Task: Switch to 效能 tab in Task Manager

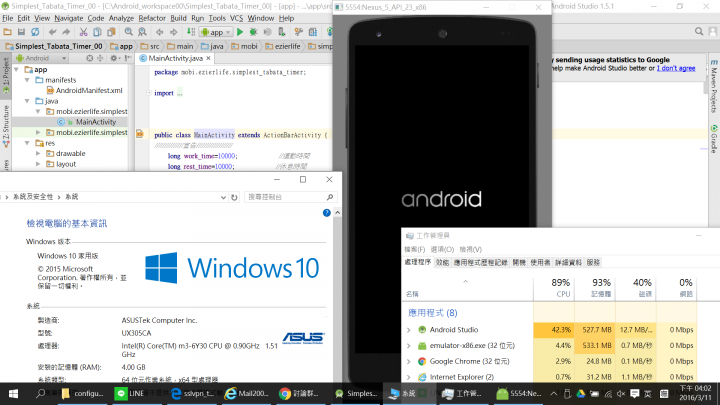Action: coord(442,263)
